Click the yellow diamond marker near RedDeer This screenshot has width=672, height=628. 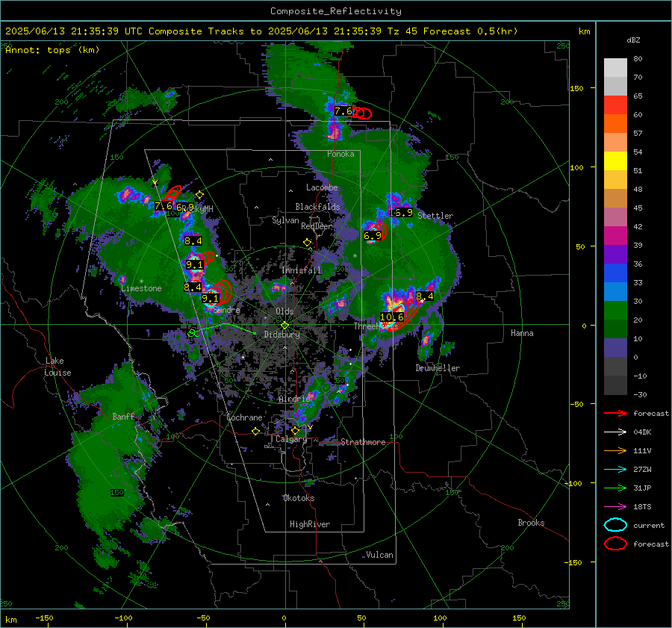(308, 243)
